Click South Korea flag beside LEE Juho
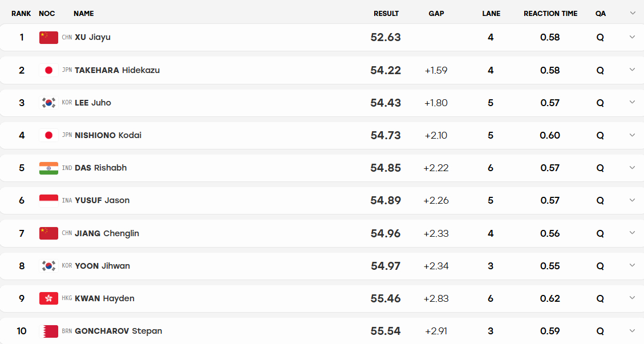 tap(48, 103)
